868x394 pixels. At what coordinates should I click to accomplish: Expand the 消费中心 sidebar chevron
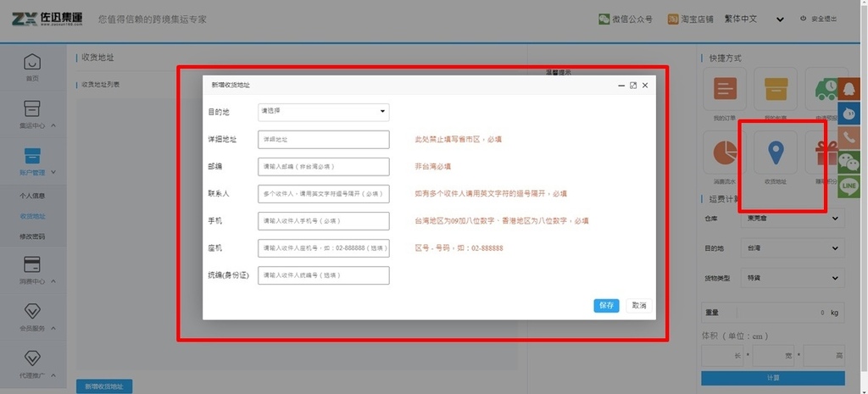(x=53, y=281)
